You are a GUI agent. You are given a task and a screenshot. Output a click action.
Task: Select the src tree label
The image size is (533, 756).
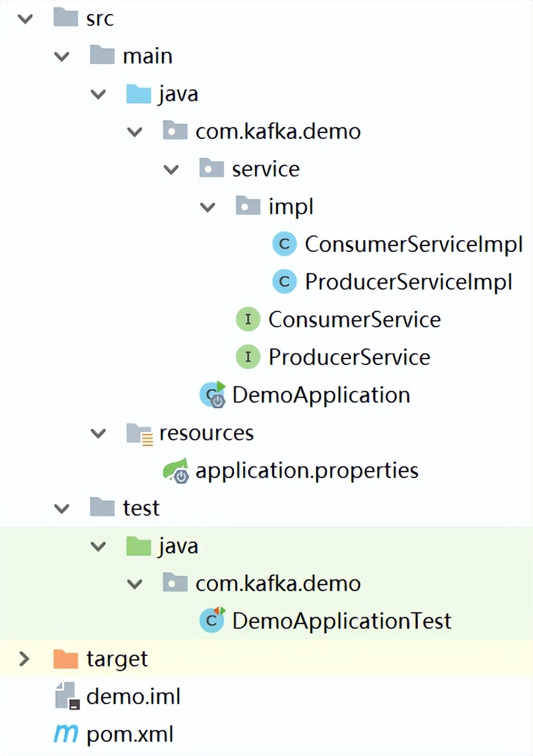(100, 19)
